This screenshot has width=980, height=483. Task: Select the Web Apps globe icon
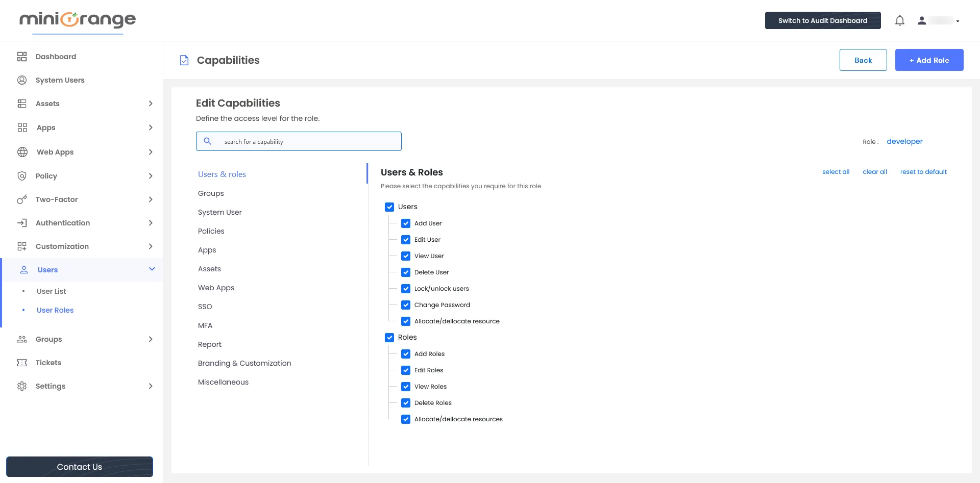[x=21, y=152]
